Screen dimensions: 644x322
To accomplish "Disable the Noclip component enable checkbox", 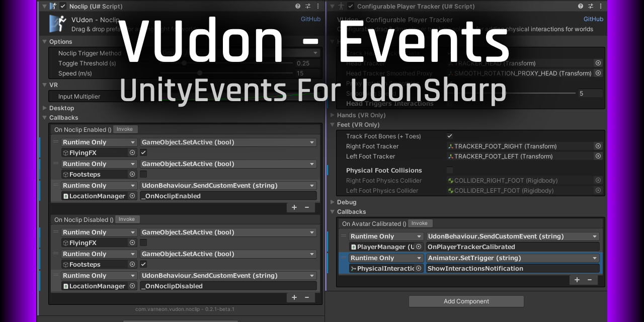I will point(62,6).
